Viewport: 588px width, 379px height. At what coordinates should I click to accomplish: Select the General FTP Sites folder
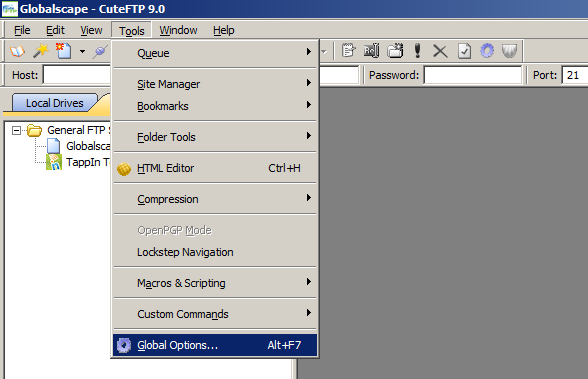(79, 130)
